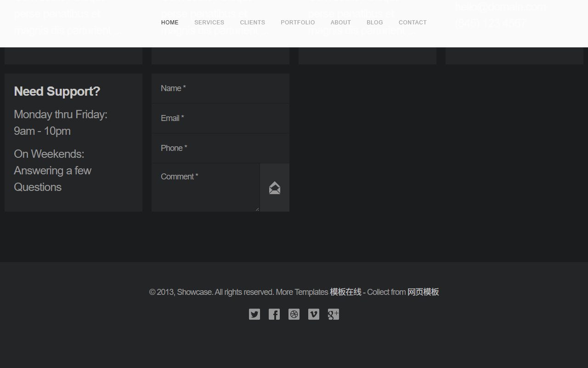Submit the form with envelope icon

275,188
